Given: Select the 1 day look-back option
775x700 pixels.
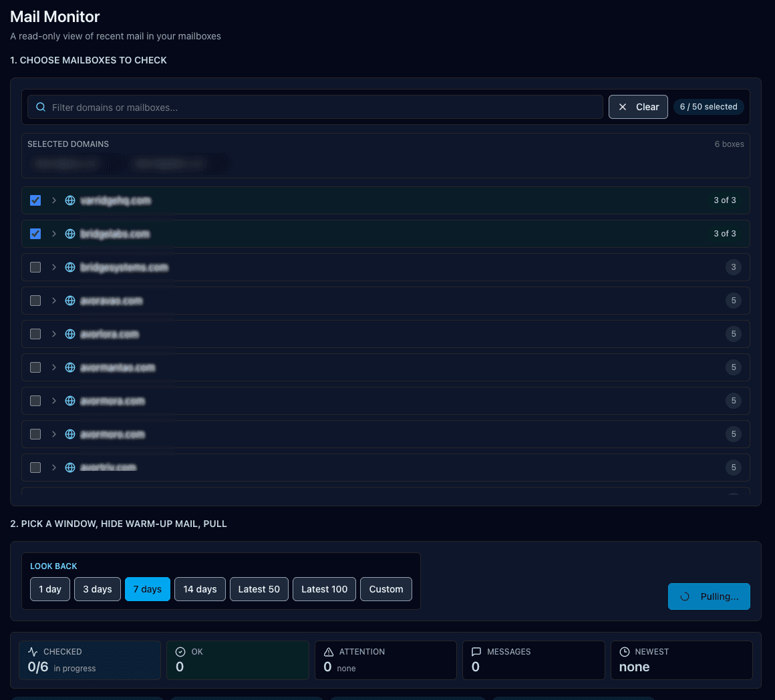Looking at the screenshot, I should [x=50, y=589].
